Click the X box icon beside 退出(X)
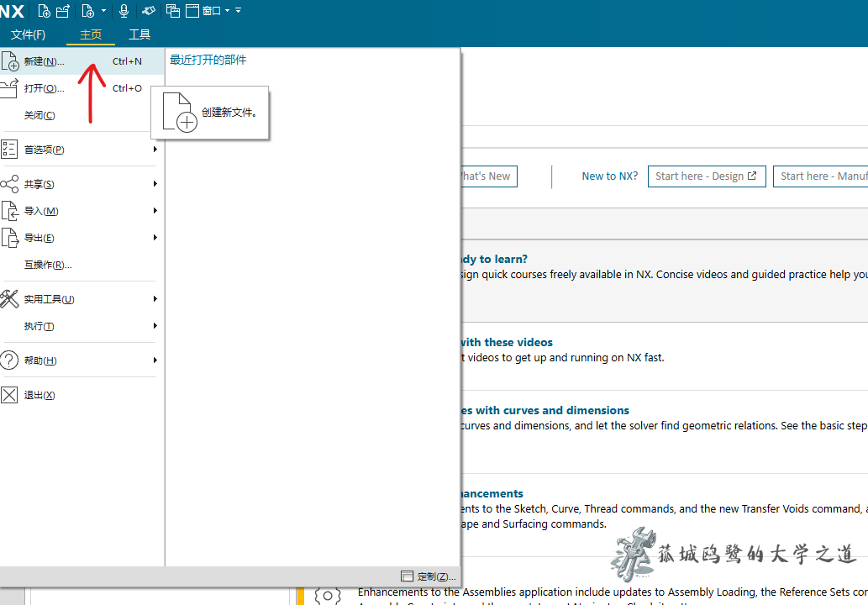The width and height of the screenshot is (868, 605). point(9,395)
